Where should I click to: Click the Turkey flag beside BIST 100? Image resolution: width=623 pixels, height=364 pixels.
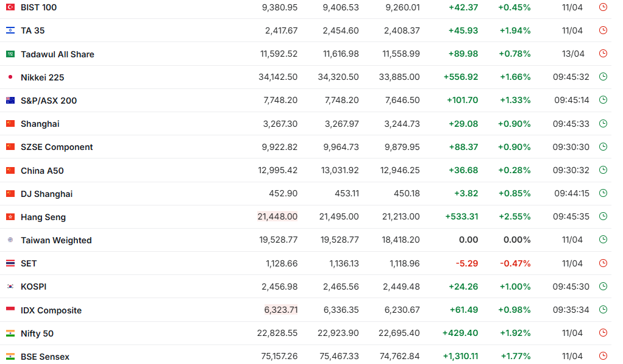click(x=10, y=7)
